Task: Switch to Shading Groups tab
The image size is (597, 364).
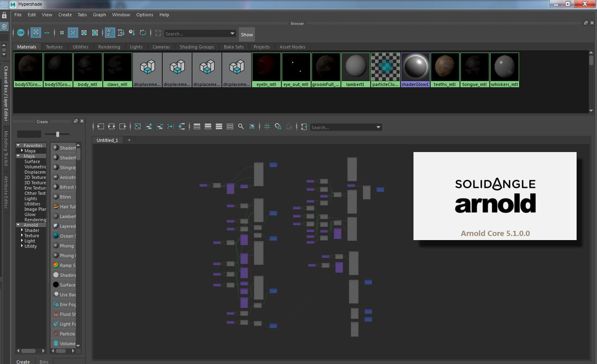Action: click(x=197, y=47)
